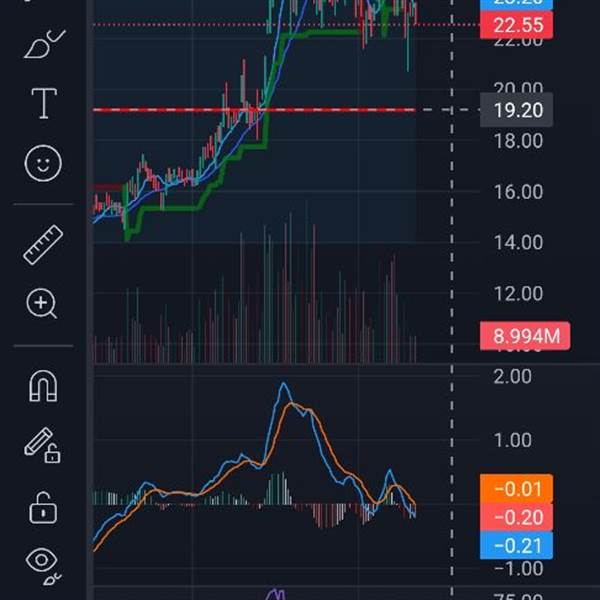The image size is (600, 600).
Task: Click the 12.00 price scale label
Action: pyautogui.click(x=518, y=293)
